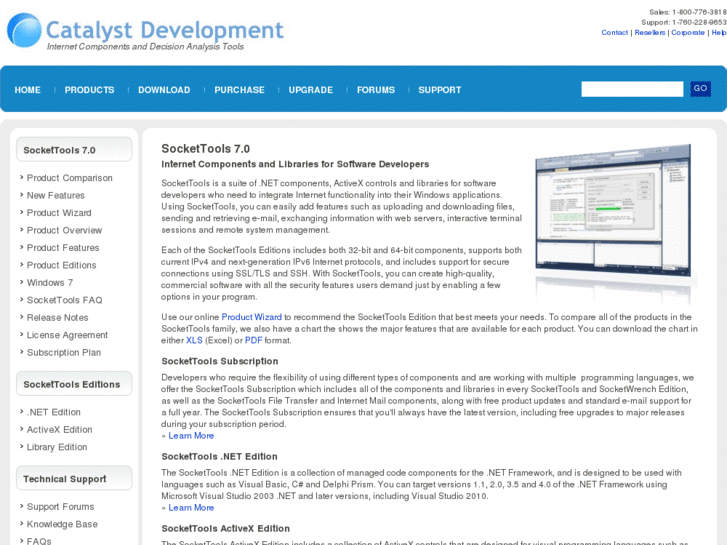Click the SocketTools .NET Edition heading

tap(219, 456)
